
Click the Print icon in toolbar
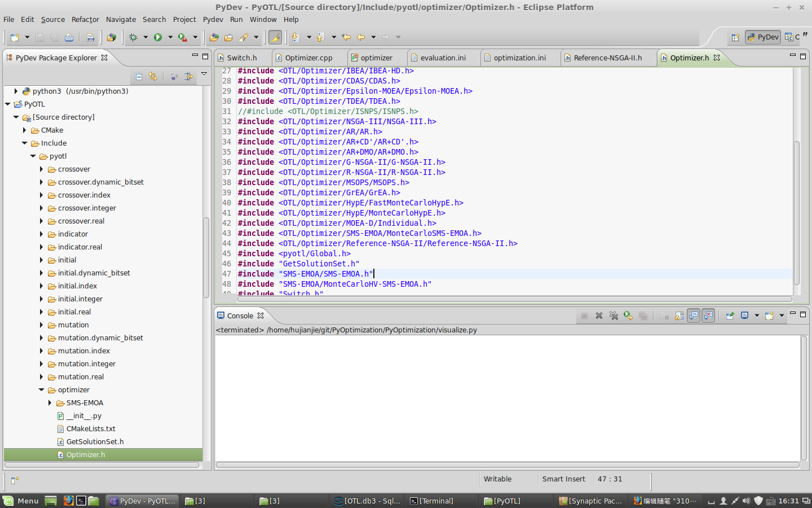69,37
